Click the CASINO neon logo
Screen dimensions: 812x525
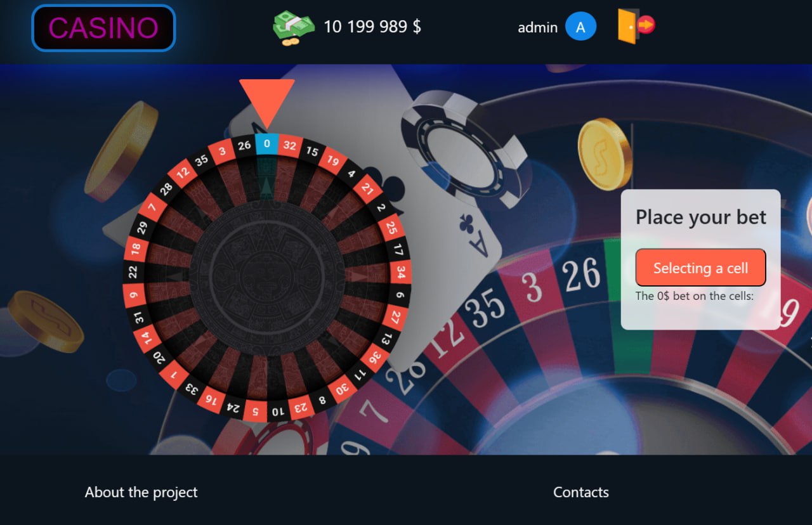point(103,28)
